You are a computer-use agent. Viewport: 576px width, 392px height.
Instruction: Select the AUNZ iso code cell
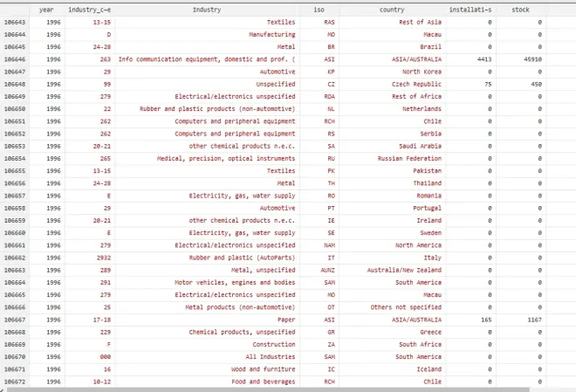330,270
